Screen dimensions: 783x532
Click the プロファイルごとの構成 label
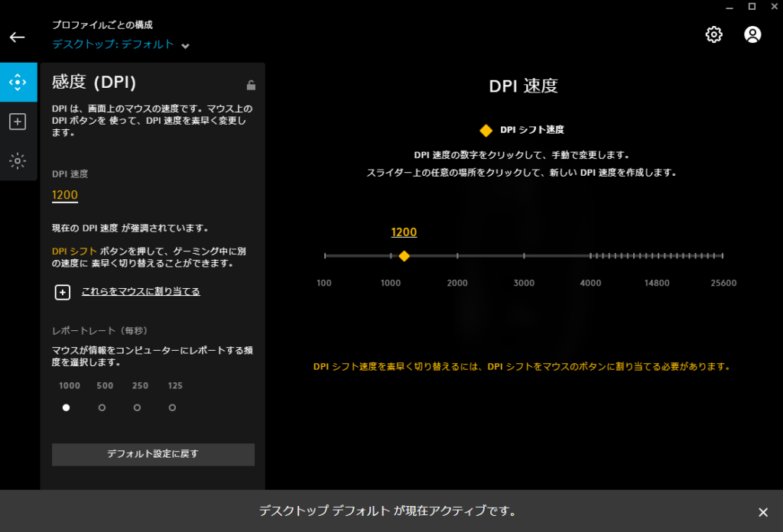click(x=102, y=24)
